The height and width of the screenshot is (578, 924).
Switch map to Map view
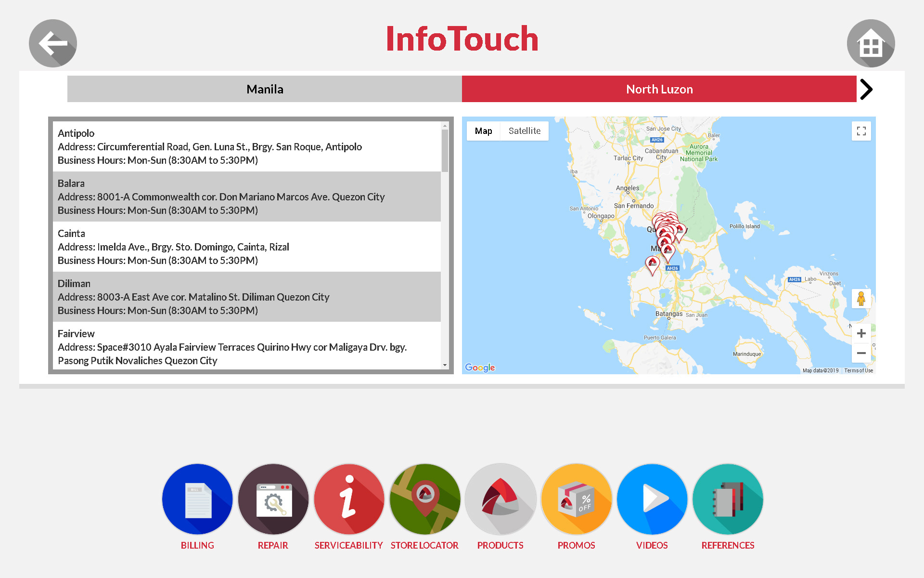(483, 131)
